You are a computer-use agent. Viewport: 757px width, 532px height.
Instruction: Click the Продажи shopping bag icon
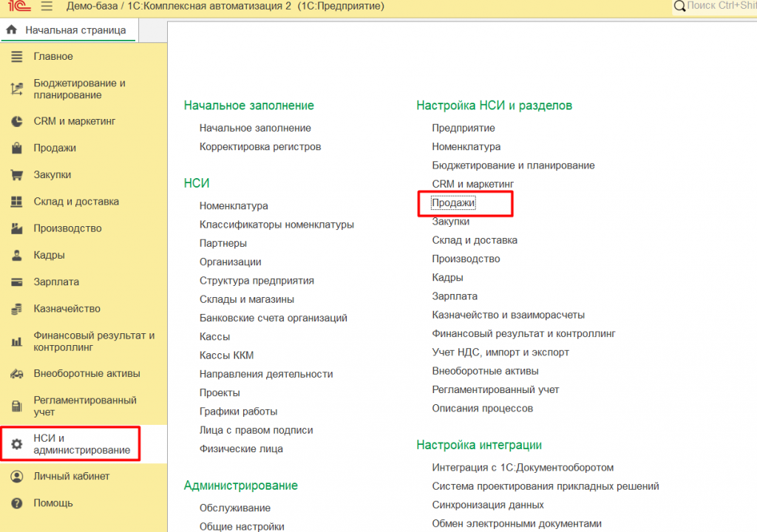click(17, 148)
